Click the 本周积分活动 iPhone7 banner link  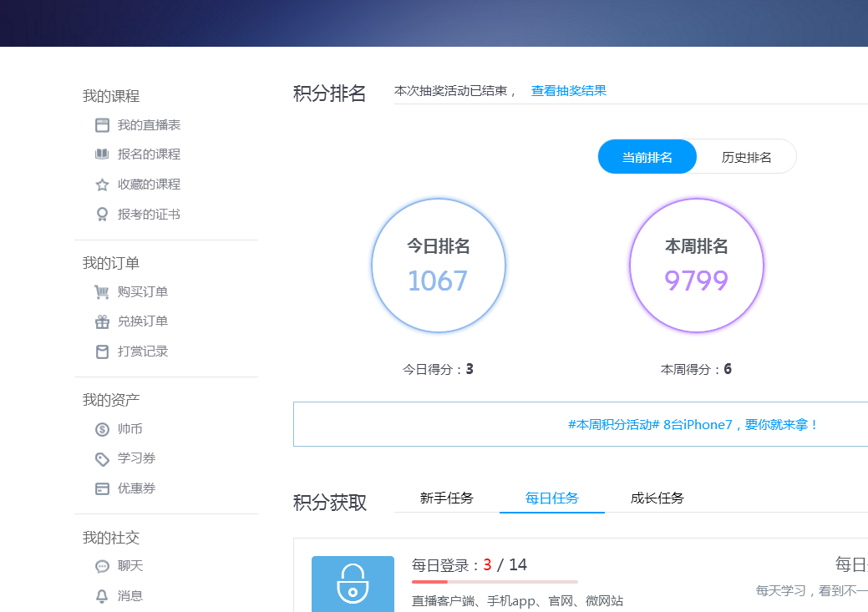coord(693,424)
